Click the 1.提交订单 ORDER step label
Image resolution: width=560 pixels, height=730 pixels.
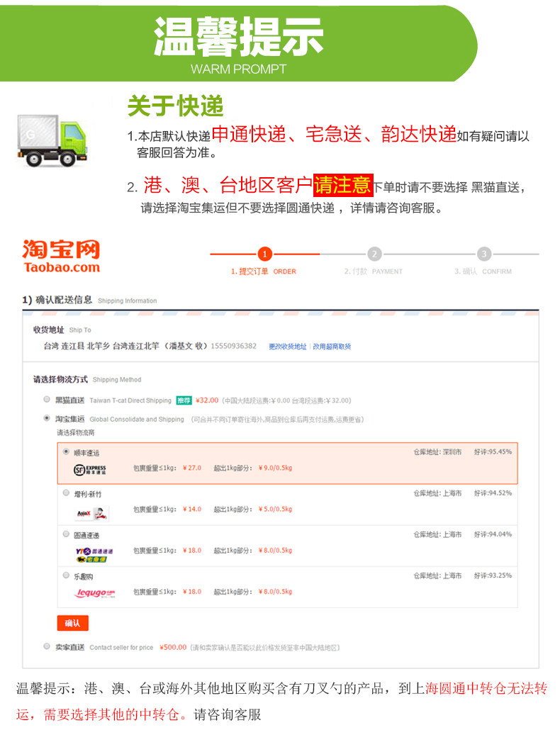pos(264,271)
